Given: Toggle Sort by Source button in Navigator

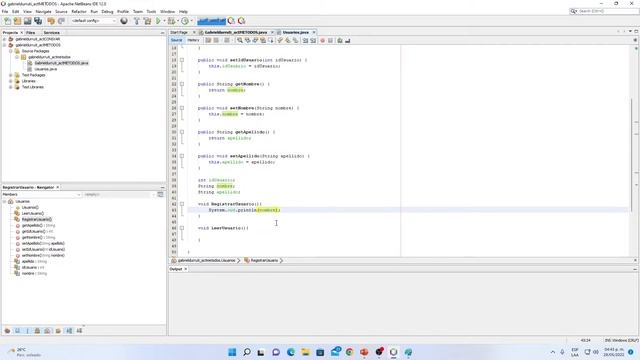Looking at the screenshot, I should pos(79,331).
